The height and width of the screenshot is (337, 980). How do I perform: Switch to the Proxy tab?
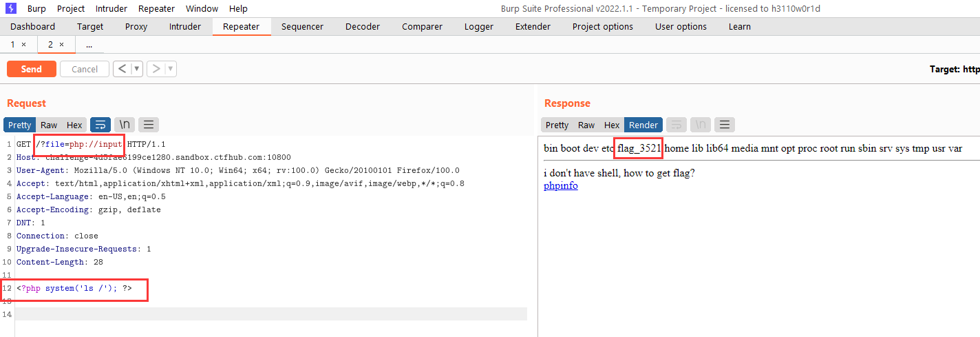(136, 26)
